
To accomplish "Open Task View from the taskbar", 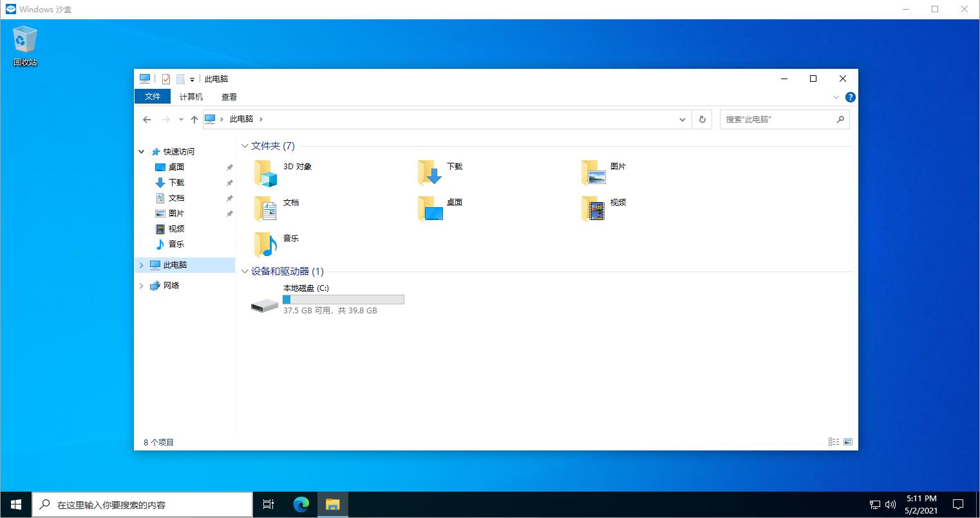I will point(268,504).
